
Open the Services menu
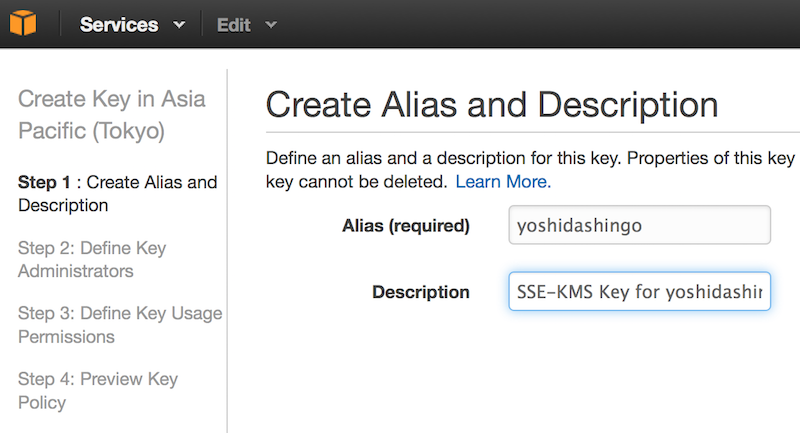pyautogui.click(x=119, y=24)
